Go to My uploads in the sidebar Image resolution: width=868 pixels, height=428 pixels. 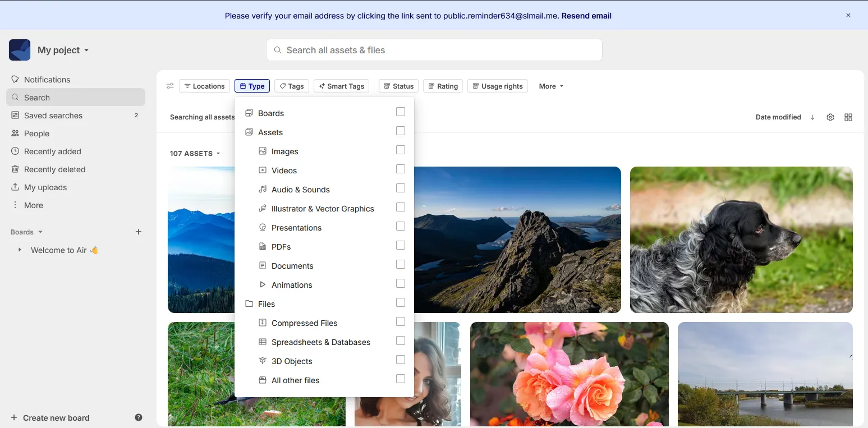point(45,187)
